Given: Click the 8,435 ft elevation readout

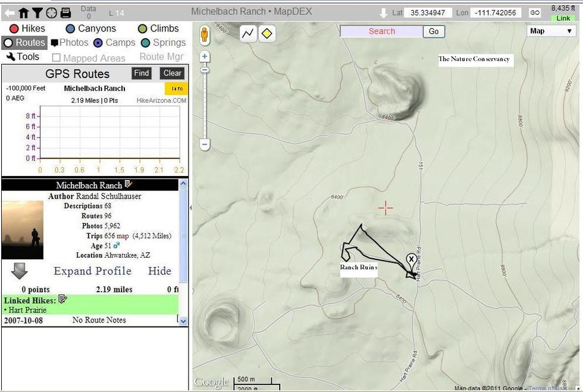Looking at the screenshot, I should point(563,8).
